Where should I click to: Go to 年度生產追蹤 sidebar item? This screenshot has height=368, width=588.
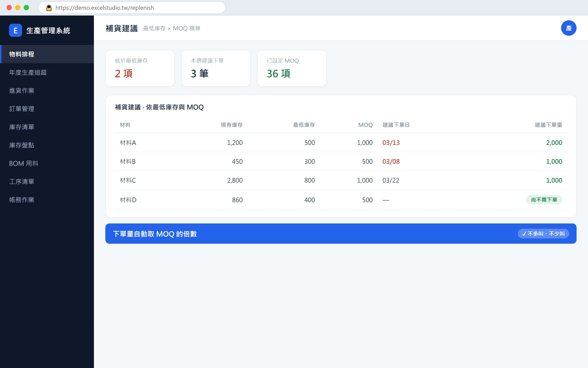click(47, 72)
